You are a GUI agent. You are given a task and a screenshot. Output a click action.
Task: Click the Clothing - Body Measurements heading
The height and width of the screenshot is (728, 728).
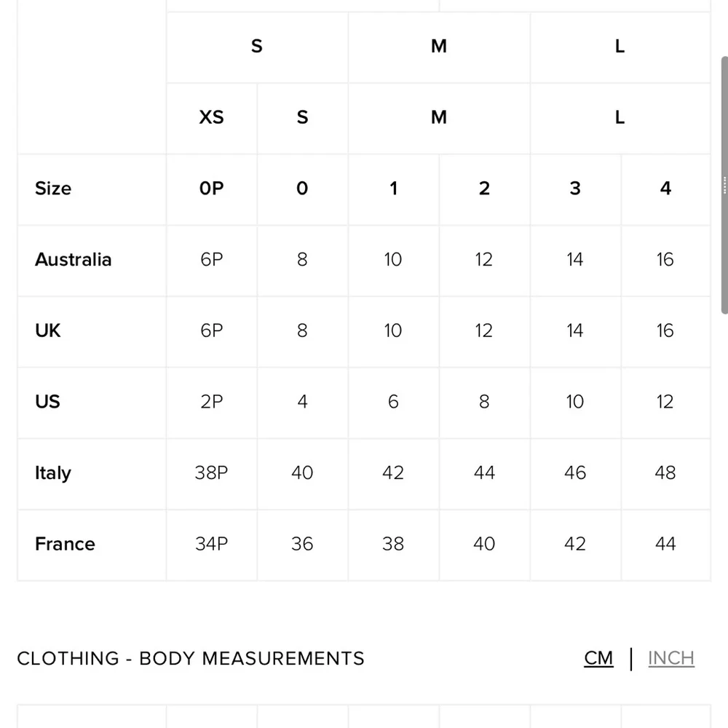[x=191, y=658]
